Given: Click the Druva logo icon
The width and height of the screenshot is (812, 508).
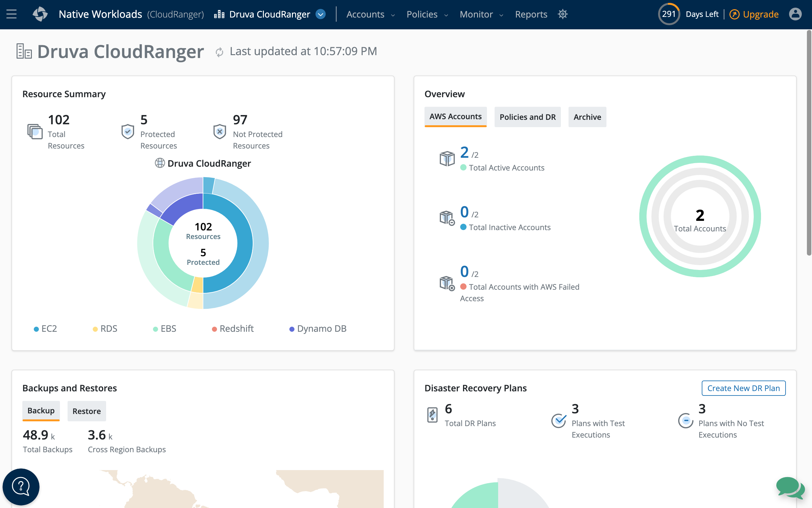Looking at the screenshot, I should [40, 14].
